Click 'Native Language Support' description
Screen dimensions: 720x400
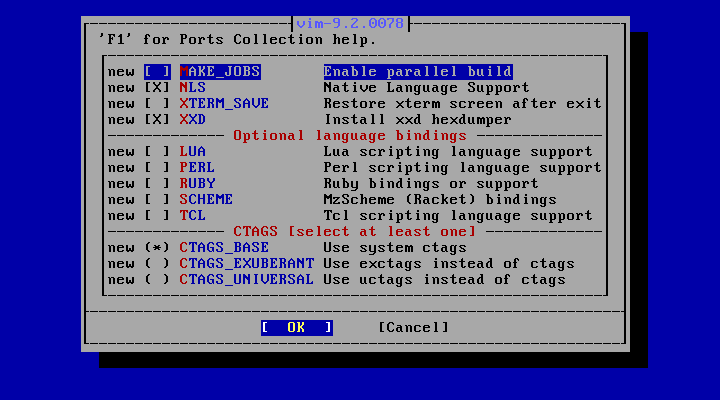click(x=427, y=88)
